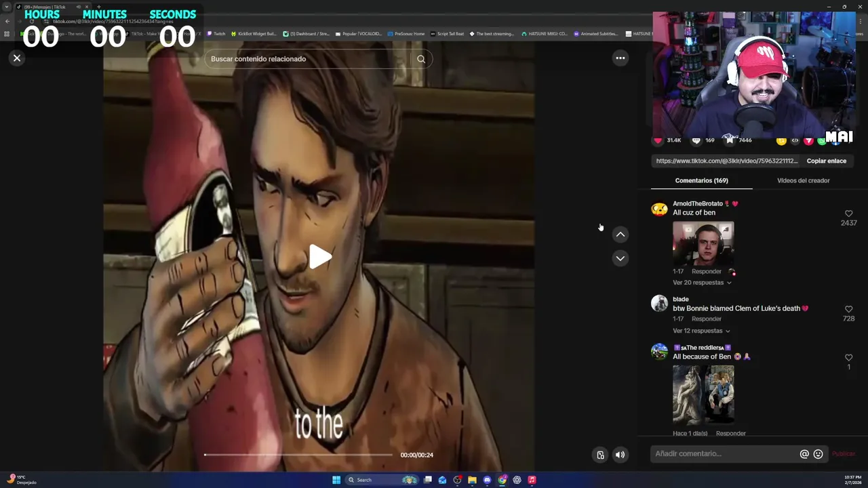This screenshot has width=868, height=488.
Task: Toggle the auto-scroll icon beside the volume
Action: 600,455
